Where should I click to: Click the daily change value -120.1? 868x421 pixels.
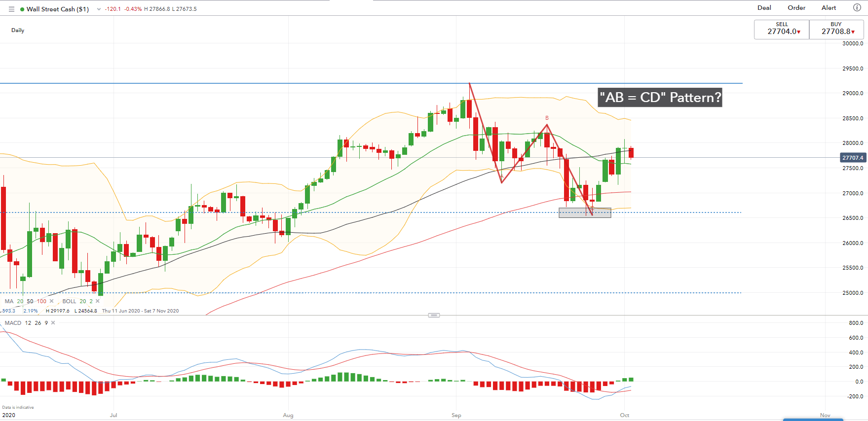[113, 9]
